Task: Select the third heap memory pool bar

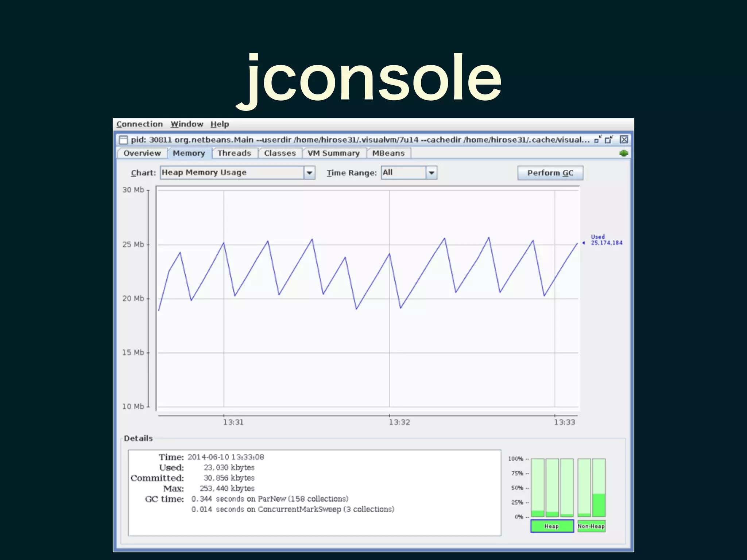Action: coord(566,487)
